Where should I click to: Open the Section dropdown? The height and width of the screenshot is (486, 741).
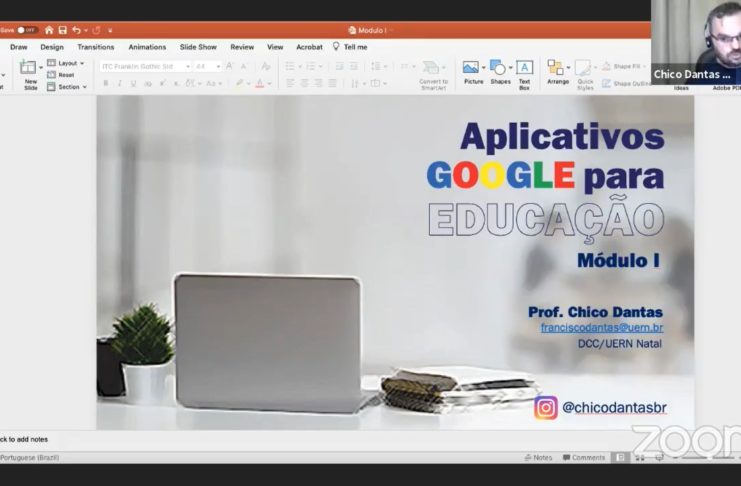pos(67,87)
